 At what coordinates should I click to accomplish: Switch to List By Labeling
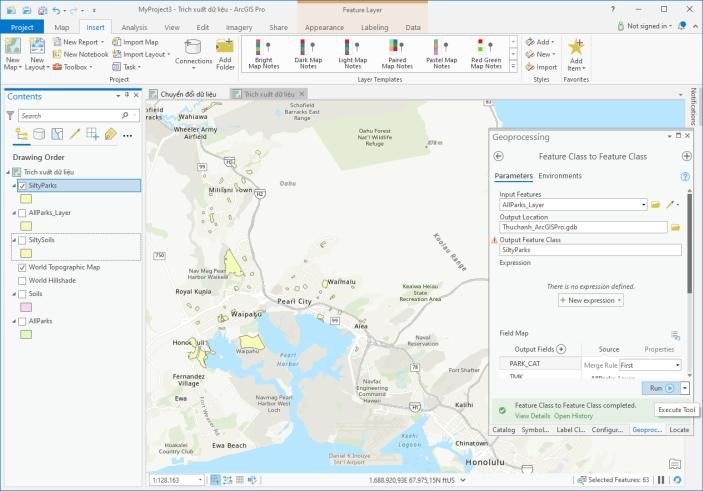[x=110, y=134]
